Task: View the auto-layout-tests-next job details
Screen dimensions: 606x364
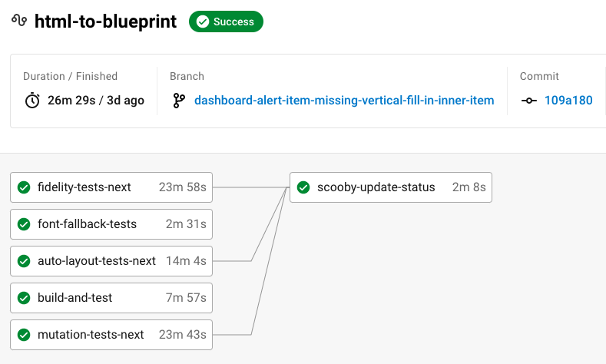Action: [x=97, y=261]
